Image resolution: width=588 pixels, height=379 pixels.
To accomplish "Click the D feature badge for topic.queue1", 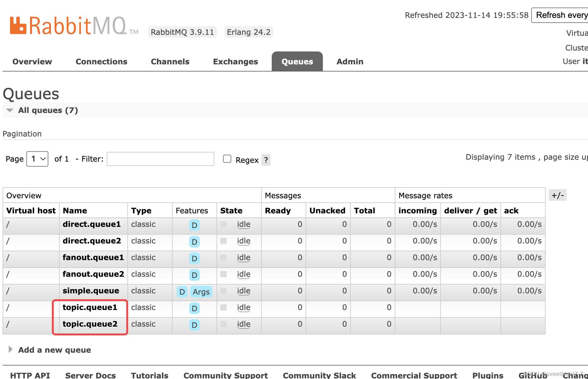I will coord(195,308).
